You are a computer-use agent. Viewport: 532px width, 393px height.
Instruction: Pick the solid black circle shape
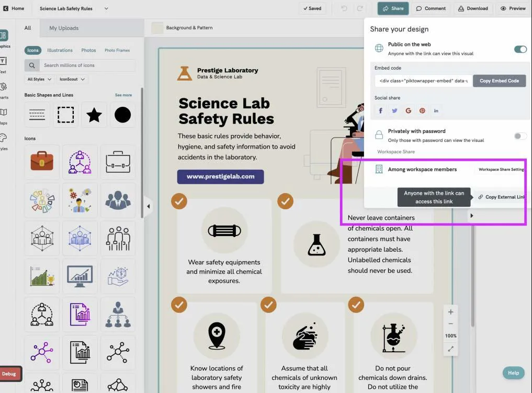122,115
